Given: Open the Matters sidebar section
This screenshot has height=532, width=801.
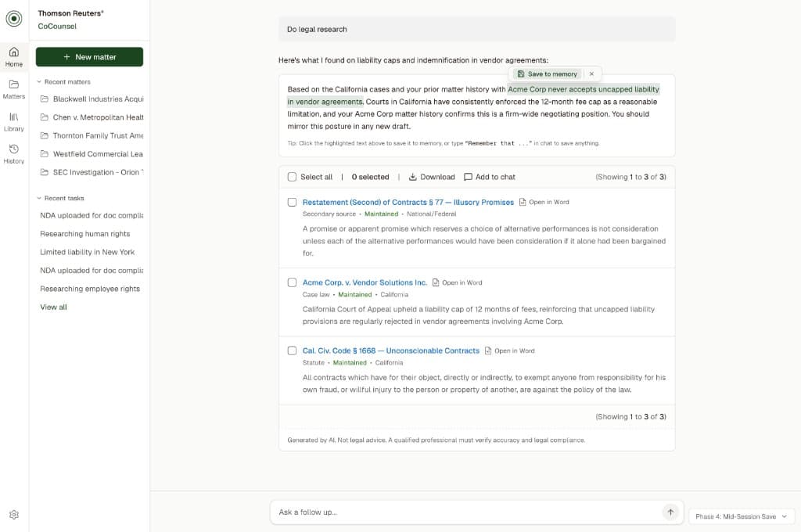Looking at the screenshot, I should tap(14, 89).
